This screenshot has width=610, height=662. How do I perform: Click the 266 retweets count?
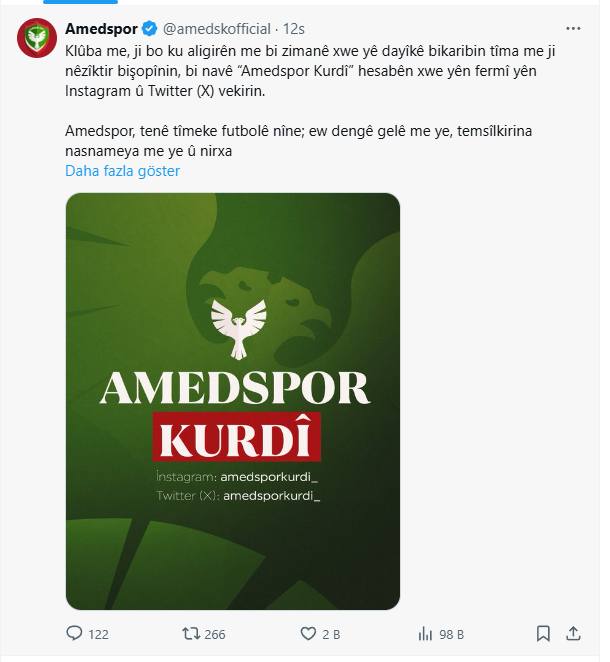pyautogui.click(x=215, y=634)
